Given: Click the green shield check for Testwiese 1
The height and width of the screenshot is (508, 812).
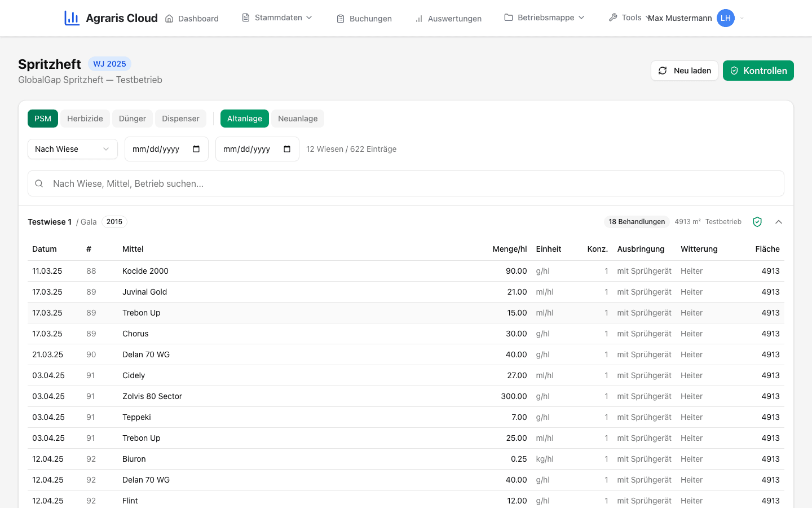Looking at the screenshot, I should [757, 222].
